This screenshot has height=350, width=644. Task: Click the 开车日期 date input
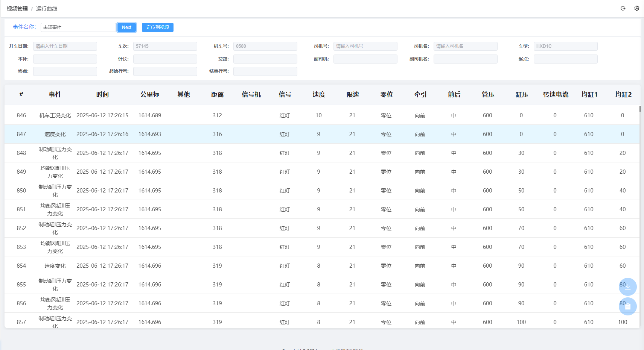(65, 46)
